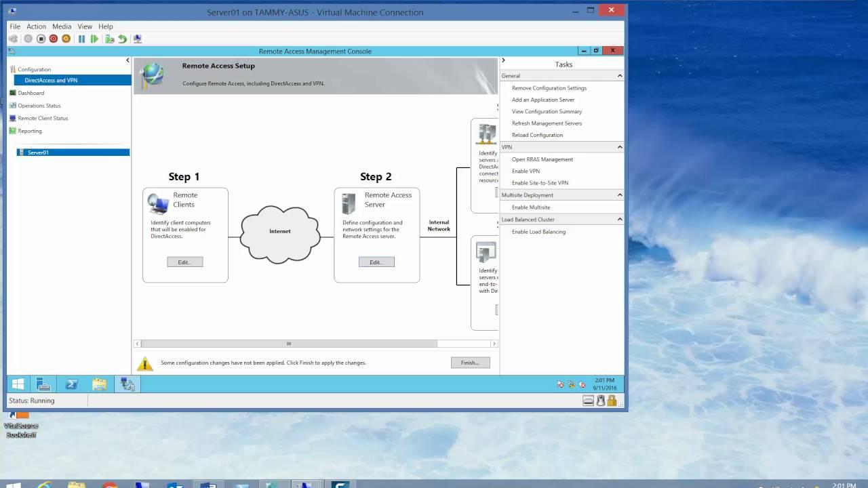The image size is (868, 488).
Task: Click Open RRAS Management
Action: click(542, 159)
